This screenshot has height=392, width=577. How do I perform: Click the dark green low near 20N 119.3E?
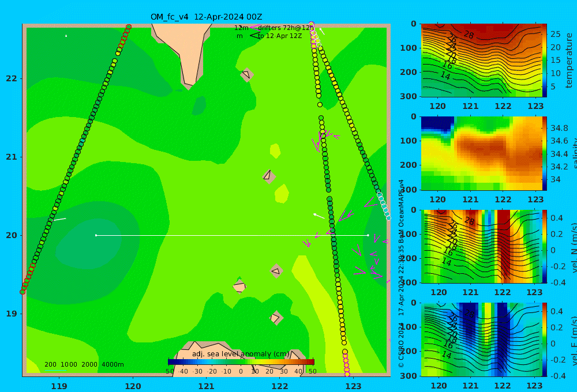pos(88,243)
